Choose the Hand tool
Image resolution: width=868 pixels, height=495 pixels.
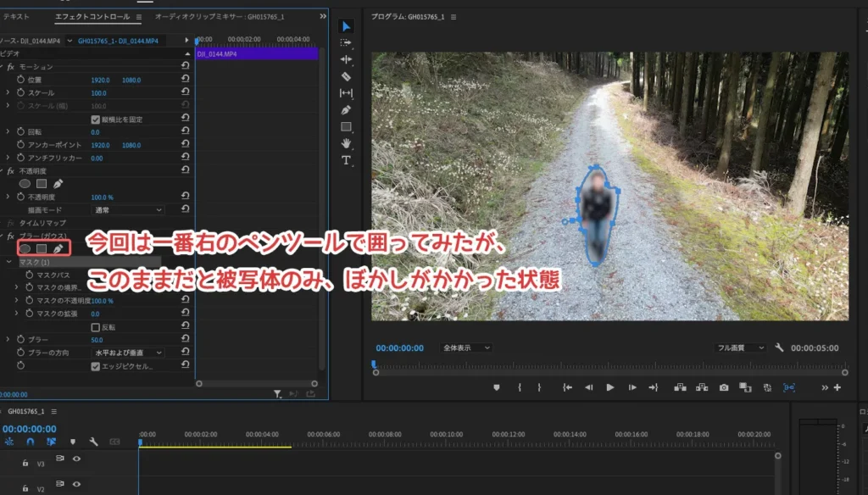[346, 143]
